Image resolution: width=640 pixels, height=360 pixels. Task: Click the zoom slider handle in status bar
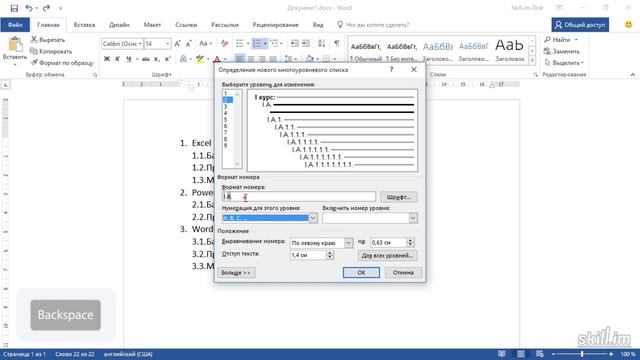click(x=582, y=354)
